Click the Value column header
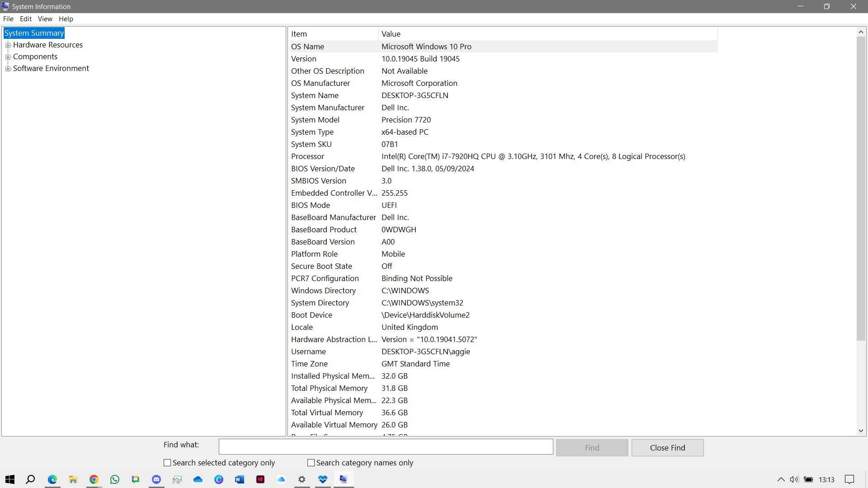 (547, 34)
